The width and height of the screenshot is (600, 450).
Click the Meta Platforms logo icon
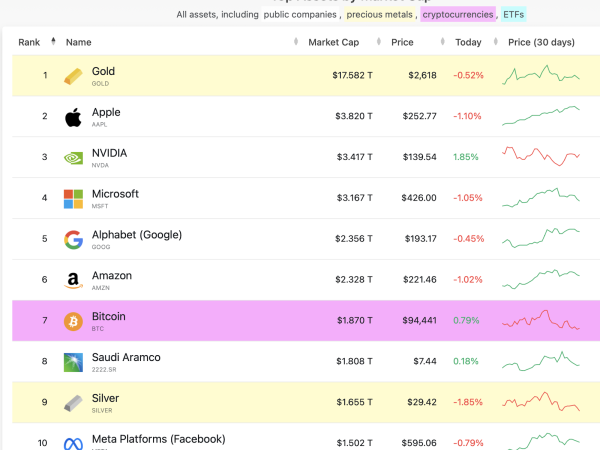tap(73, 444)
